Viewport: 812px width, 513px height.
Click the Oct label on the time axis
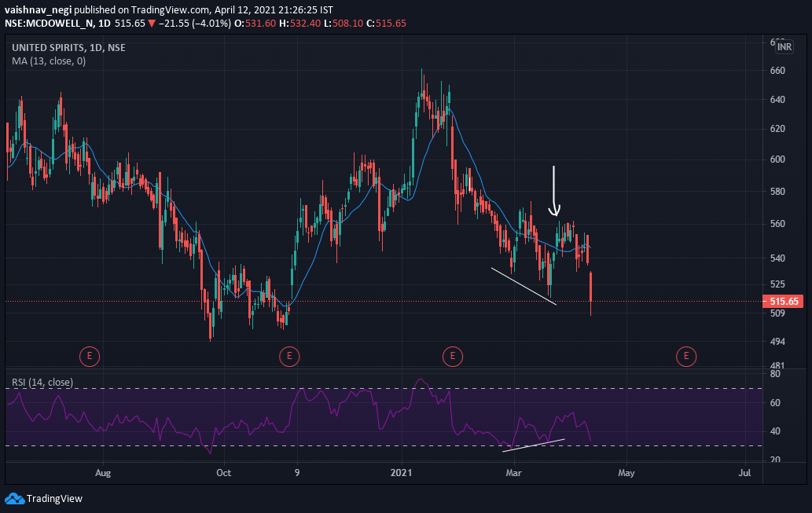click(224, 473)
